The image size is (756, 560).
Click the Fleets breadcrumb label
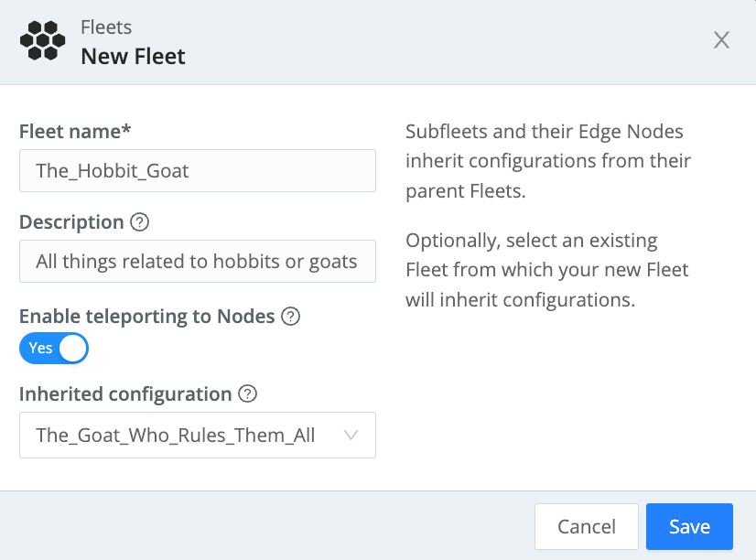pos(106,27)
